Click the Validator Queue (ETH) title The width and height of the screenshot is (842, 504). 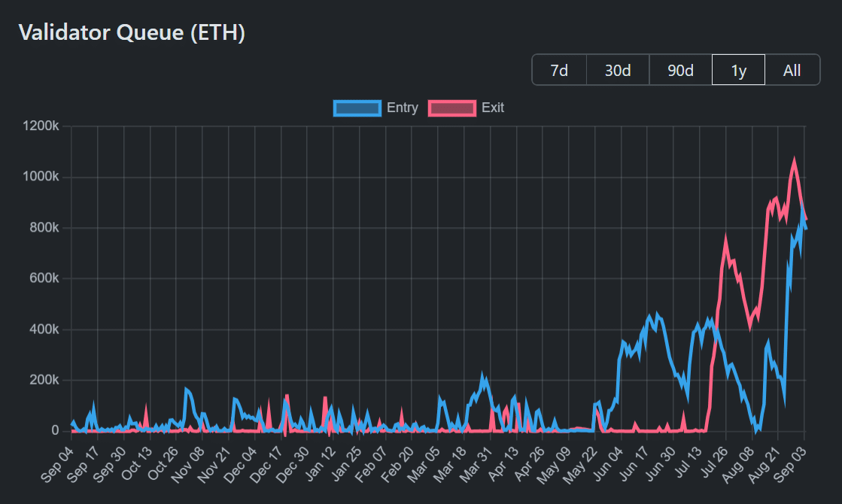tap(132, 32)
